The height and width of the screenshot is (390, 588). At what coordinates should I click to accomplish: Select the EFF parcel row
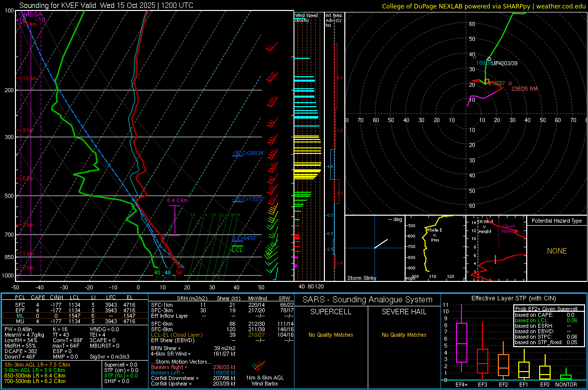(x=75, y=310)
